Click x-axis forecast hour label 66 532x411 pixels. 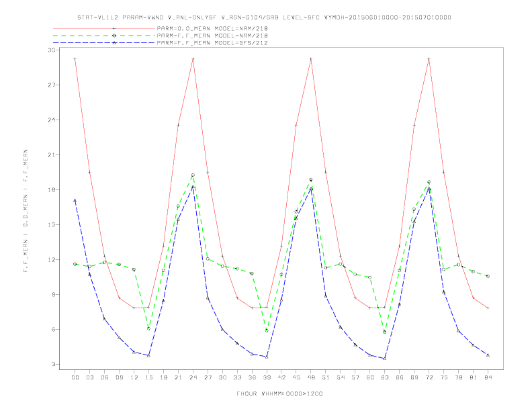[x=400, y=377]
